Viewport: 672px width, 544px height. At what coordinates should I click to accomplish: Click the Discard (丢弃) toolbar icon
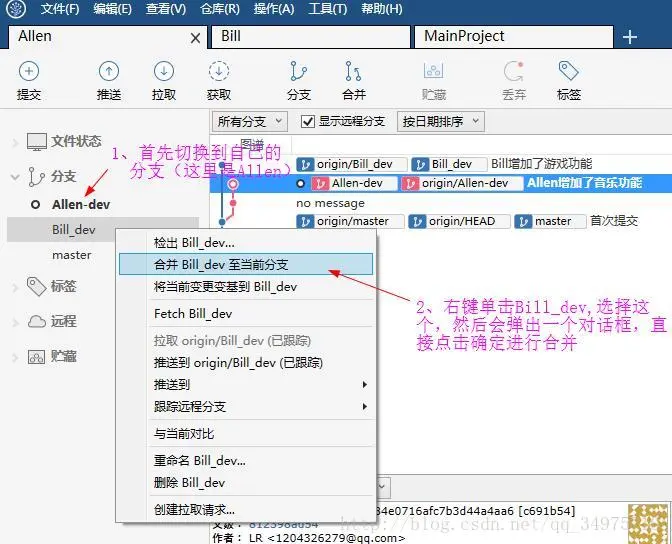(x=513, y=71)
